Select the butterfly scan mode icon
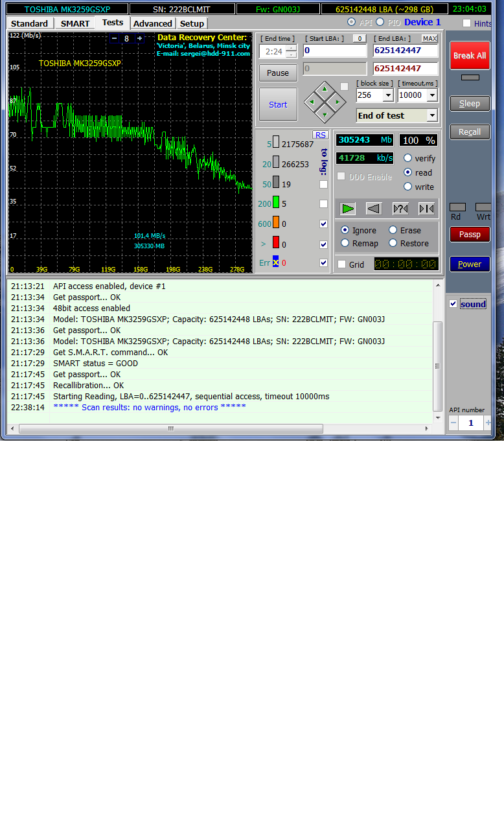The image size is (504, 814). point(426,208)
